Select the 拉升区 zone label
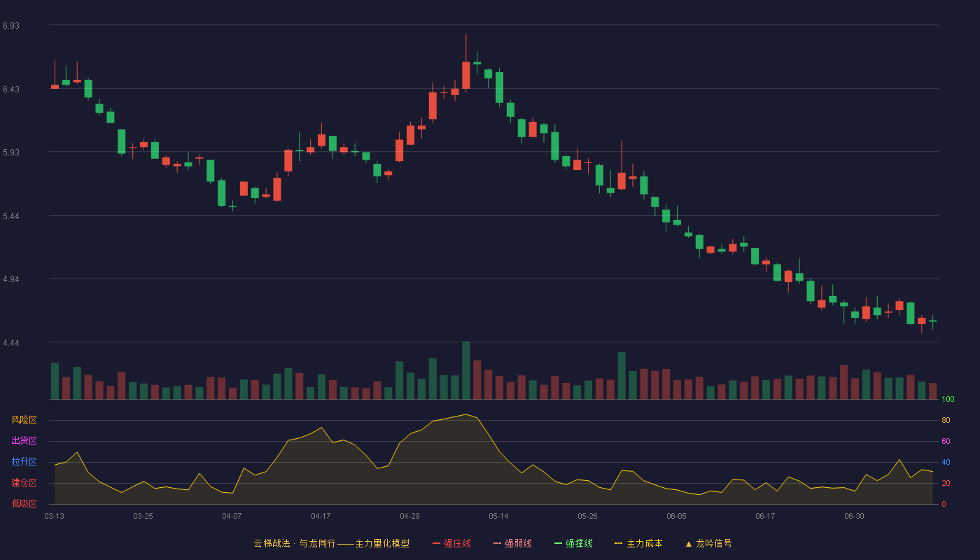 coord(24,462)
